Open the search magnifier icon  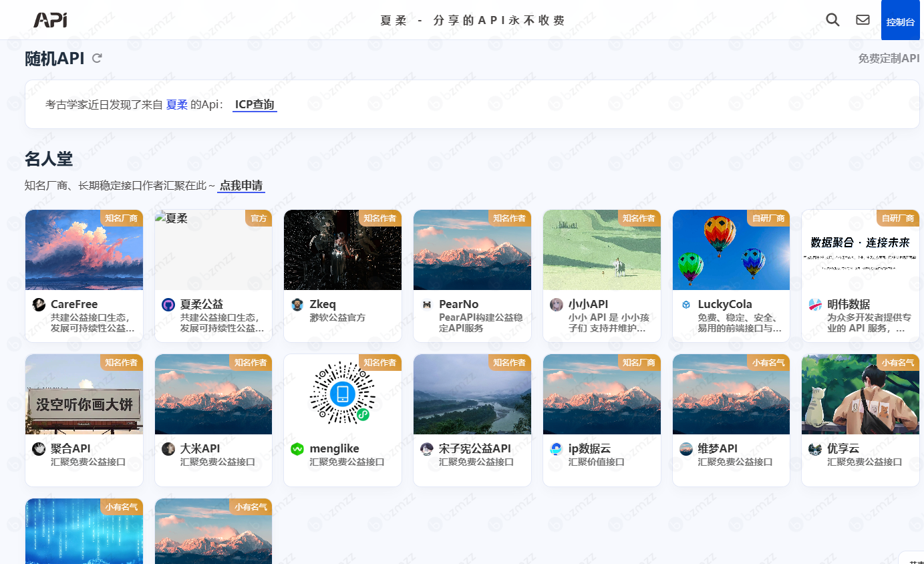[832, 20]
